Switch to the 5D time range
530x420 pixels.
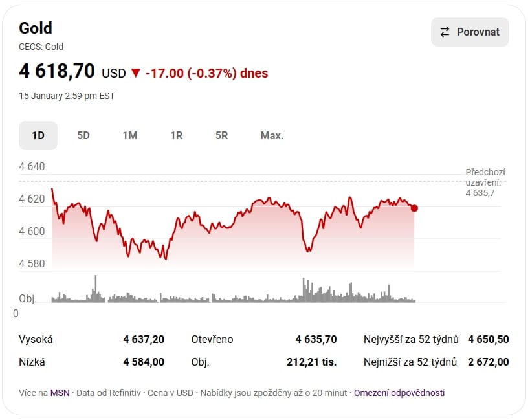[x=83, y=135]
